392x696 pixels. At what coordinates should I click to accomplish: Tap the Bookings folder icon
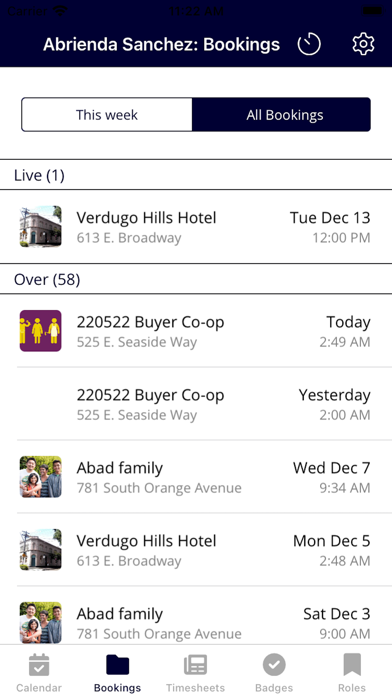coord(118,665)
